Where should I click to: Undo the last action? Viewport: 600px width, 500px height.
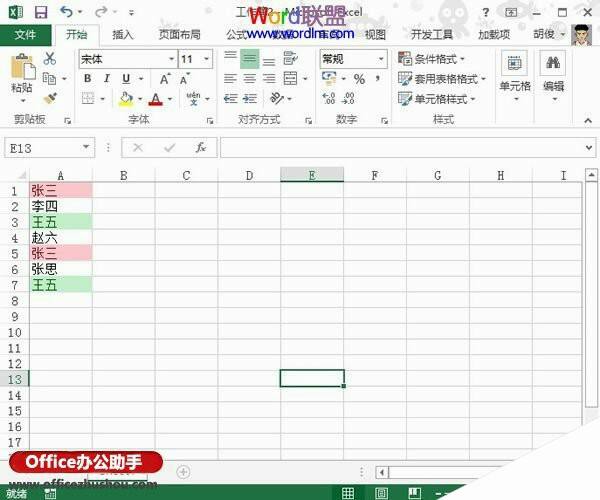click(x=67, y=12)
